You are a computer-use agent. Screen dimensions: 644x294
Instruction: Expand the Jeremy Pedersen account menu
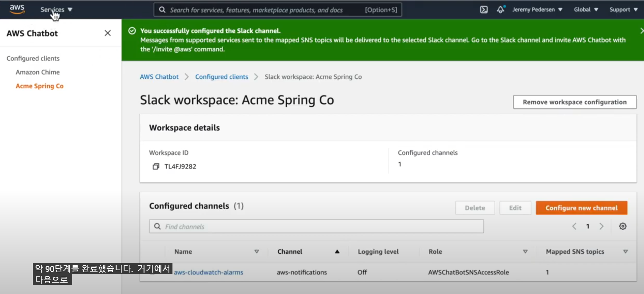[537, 10]
